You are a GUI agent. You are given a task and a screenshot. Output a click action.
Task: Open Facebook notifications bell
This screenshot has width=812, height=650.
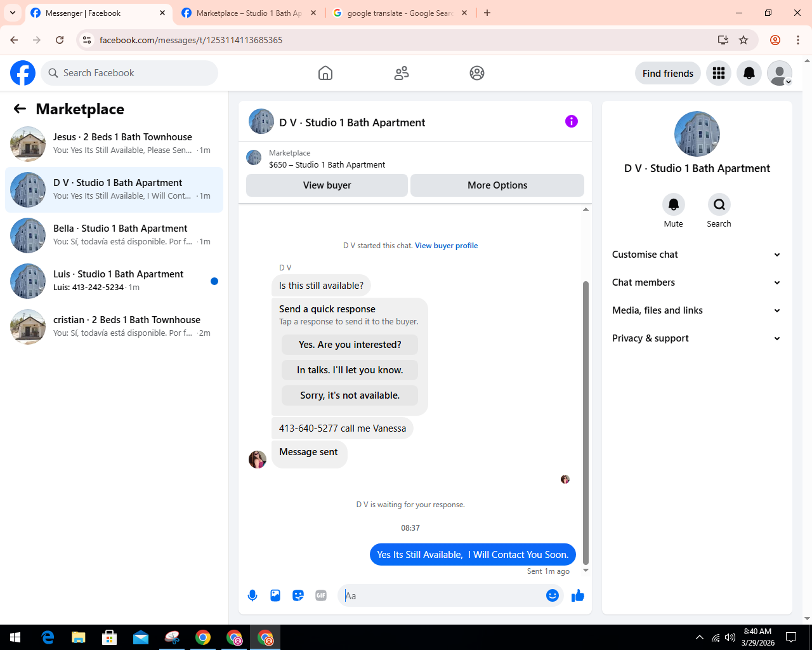click(x=749, y=73)
